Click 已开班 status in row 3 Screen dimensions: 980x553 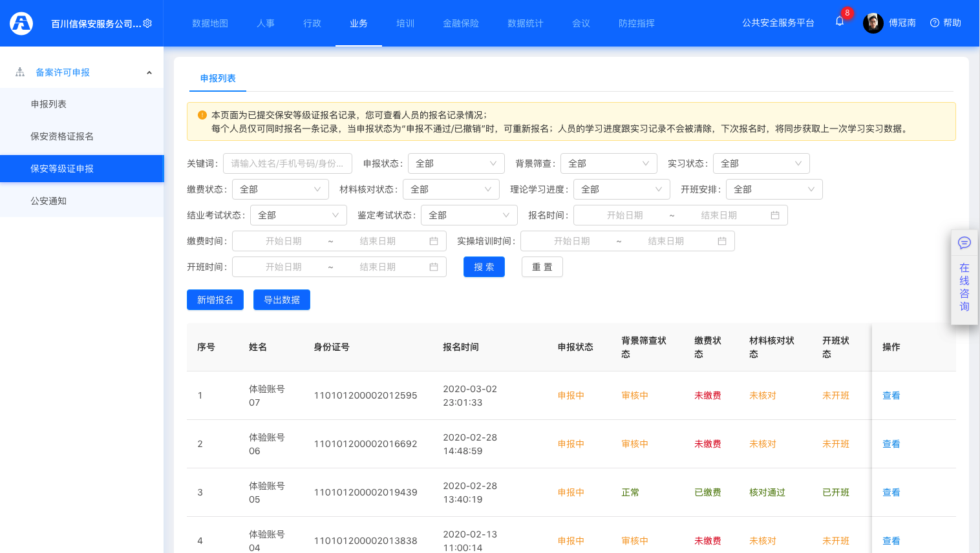click(836, 492)
